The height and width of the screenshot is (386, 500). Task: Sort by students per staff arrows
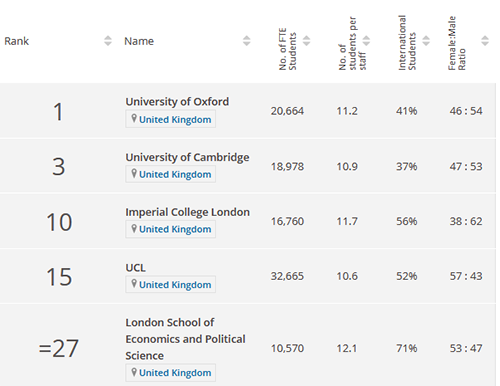pyautogui.click(x=366, y=41)
